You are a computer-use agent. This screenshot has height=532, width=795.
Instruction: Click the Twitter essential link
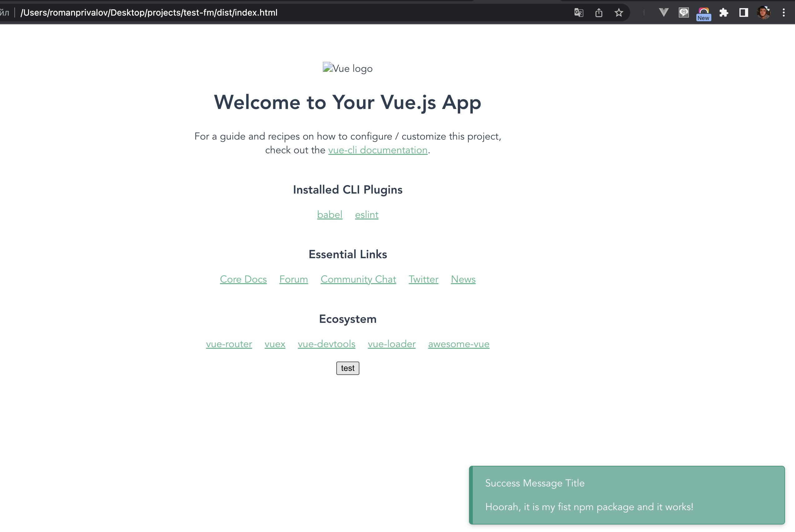pyautogui.click(x=423, y=279)
